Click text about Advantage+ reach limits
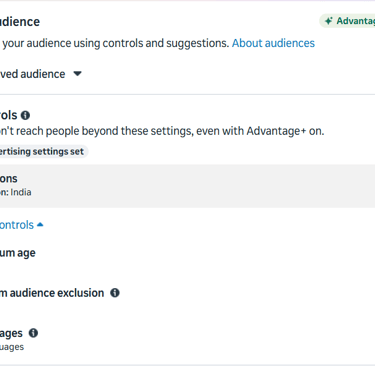 tap(162, 131)
